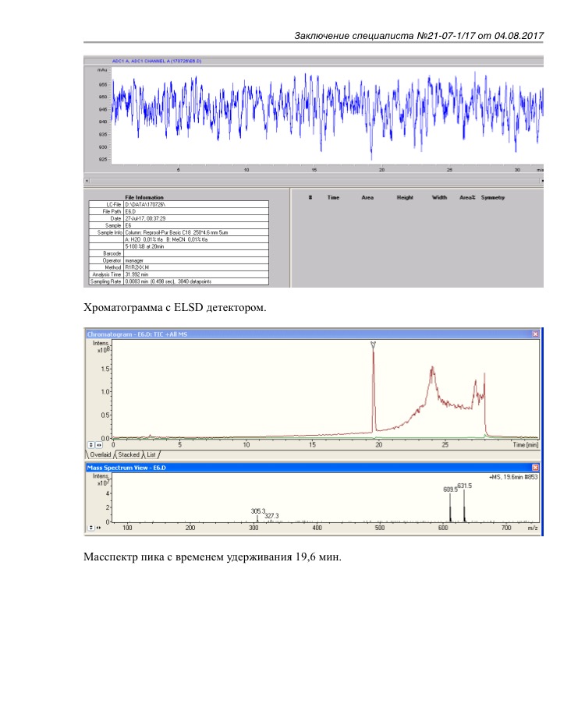Screen dimensions: 585x728
Task: Click the Area column header
Action: click(x=367, y=198)
